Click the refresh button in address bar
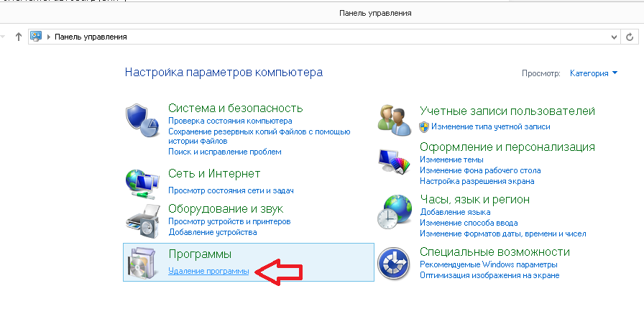 (631, 37)
